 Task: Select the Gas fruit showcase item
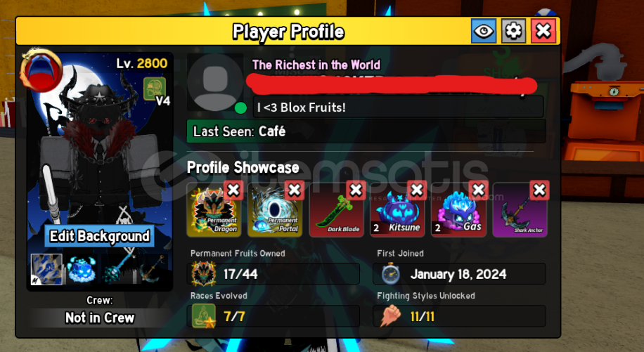[459, 211]
